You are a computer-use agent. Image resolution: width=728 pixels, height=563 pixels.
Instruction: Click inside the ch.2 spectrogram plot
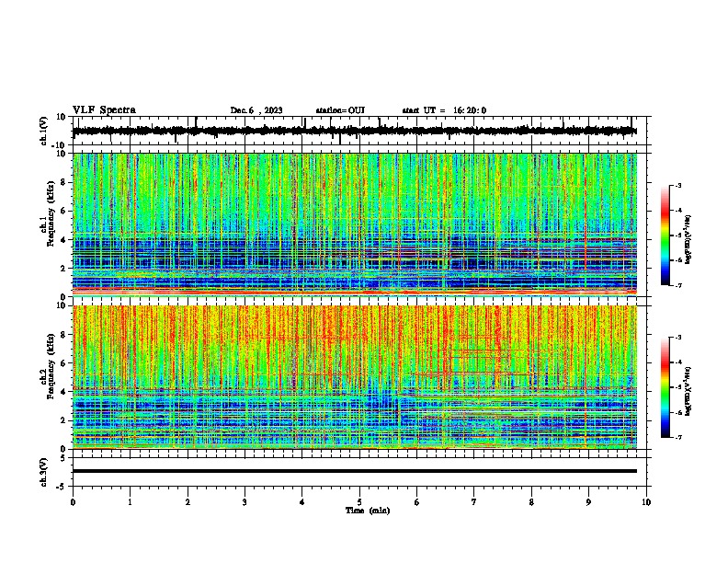pos(355,377)
